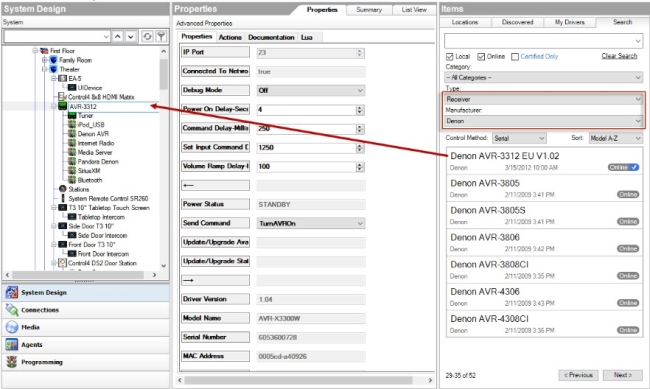650x389 pixels.
Task: Click the down arrow button beside system search
Action: pos(131,36)
